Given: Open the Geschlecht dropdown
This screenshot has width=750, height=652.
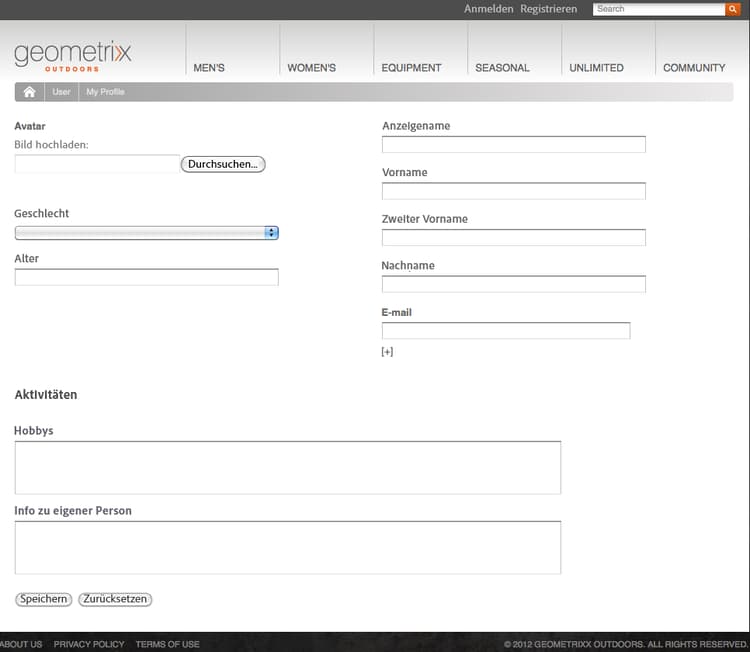Looking at the screenshot, I should (x=146, y=233).
